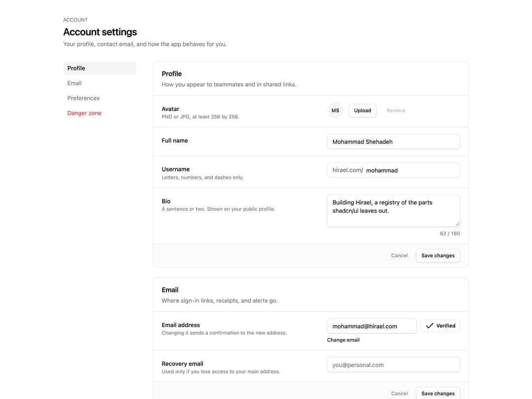Screen dimensions: 532x399
Task: Click the MS avatar circle
Action: pos(335,111)
